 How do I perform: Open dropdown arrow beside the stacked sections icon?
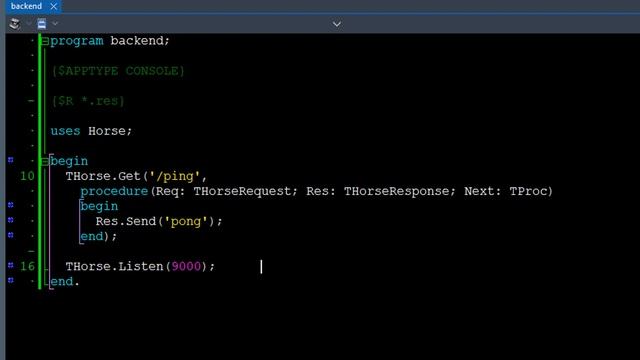click(x=28, y=24)
